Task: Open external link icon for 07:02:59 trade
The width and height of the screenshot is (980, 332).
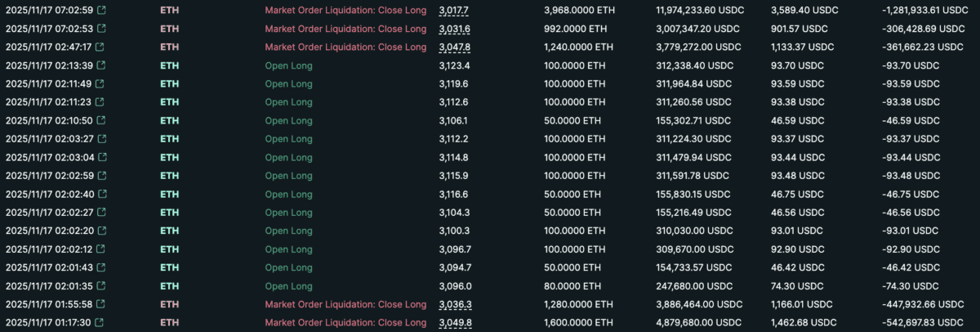Action: (100, 11)
